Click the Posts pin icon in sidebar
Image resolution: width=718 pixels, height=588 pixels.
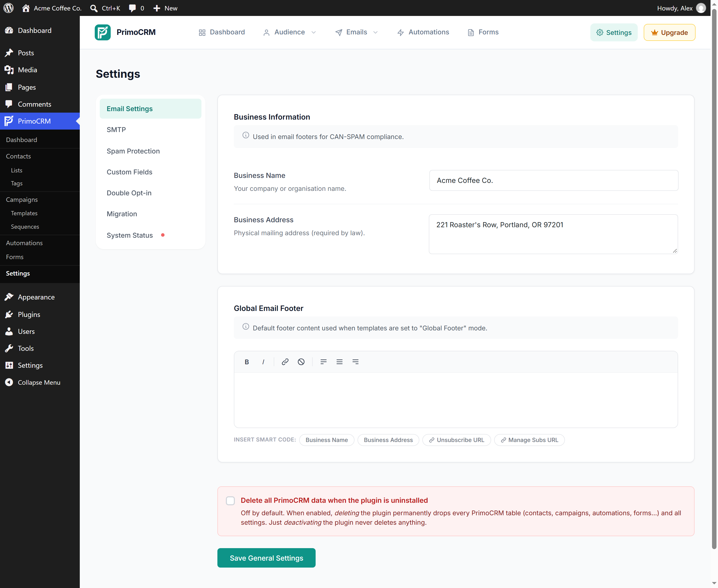(9, 53)
